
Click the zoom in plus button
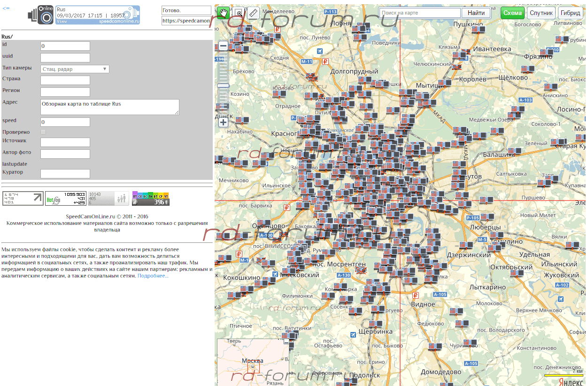[223, 123]
